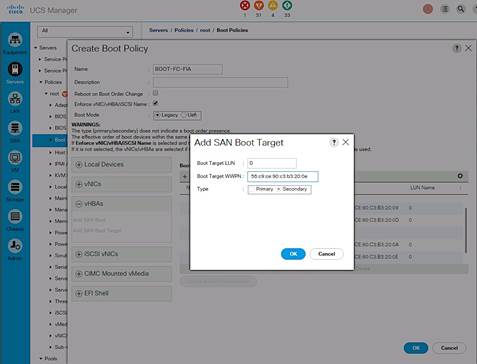This screenshot has height=364, width=477.
Task: Open help for Add SAN Boot Target
Action: (x=334, y=142)
